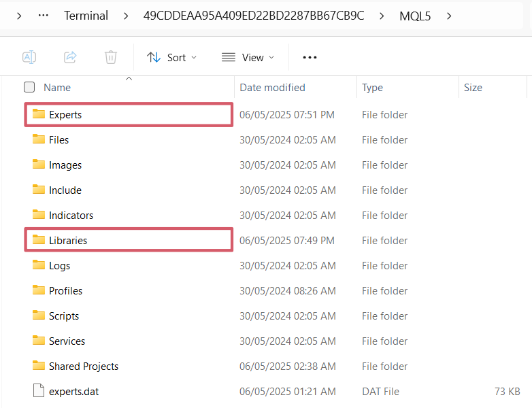Click experts.dat date 06/05/2025 01:21 AM
Image resolution: width=532 pixels, height=408 pixels.
tap(288, 392)
